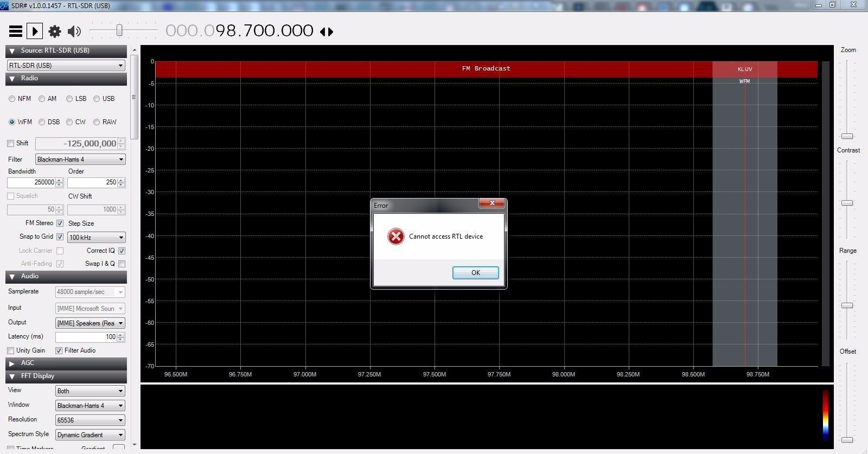Open the RTL-SDR (USB) source dropdown
868x454 pixels.
(x=66, y=66)
